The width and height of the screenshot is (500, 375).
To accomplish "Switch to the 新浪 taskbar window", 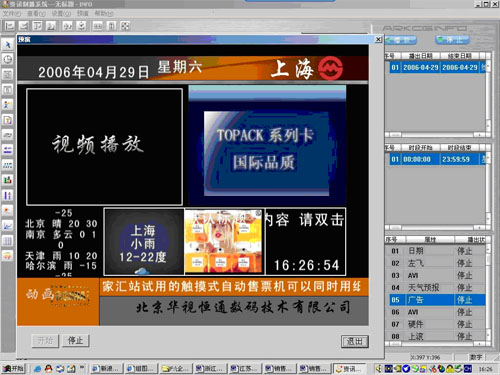I will point(106,369).
